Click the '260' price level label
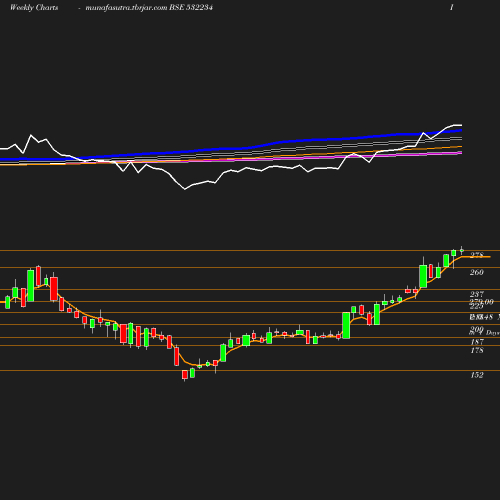 point(477,272)
